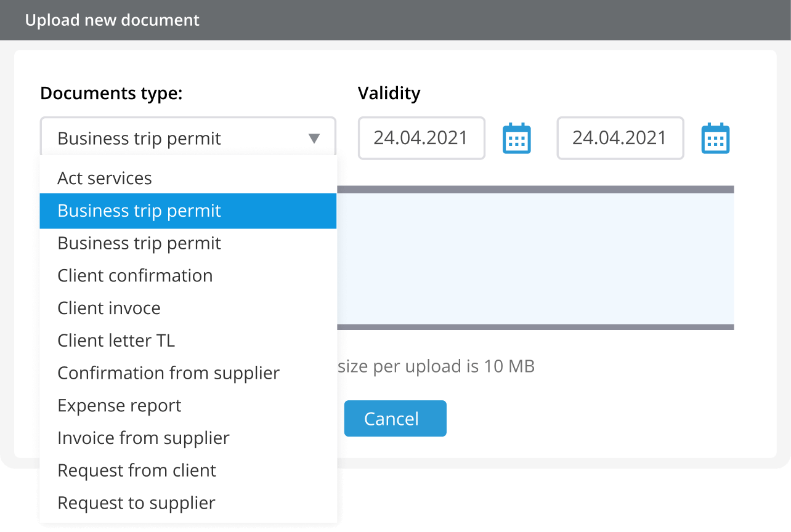Select Request from client option
This screenshot has width=791, height=532.
(x=137, y=470)
